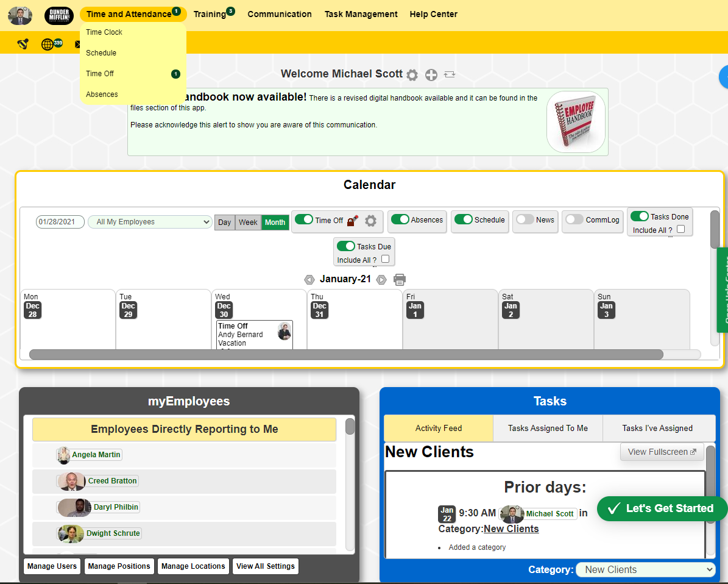Click the Manage Users button
The width and height of the screenshot is (728, 584).
click(52, 566)
